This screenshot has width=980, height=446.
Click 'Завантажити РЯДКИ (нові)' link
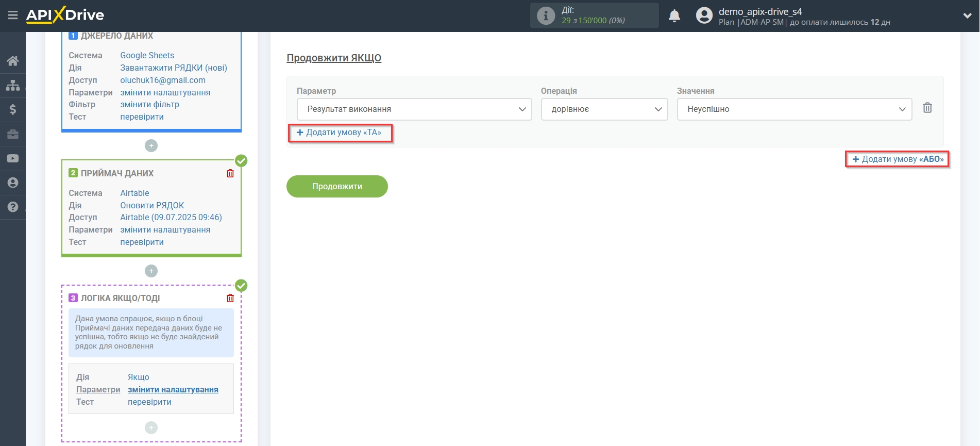pyautogui.click(x=174, y=68)
